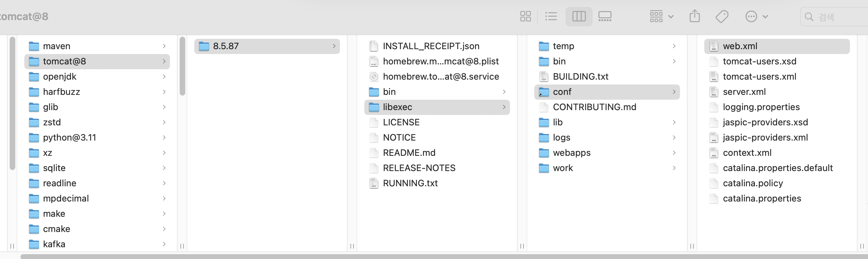The image size is (868, 259).
Task: Select the RUNNING.txt file icon
Action: tap(374, 183)
